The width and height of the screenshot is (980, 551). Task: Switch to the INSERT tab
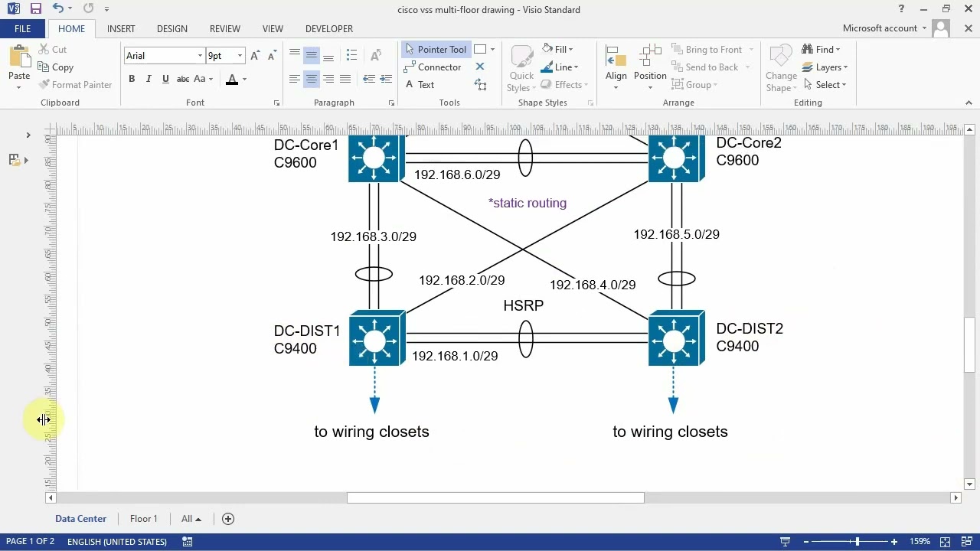(x=121, y=28)
